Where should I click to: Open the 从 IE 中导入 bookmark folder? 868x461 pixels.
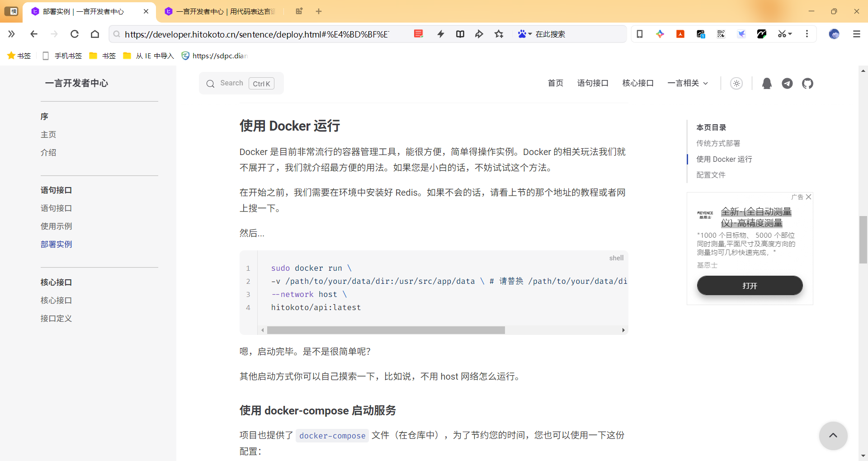pos(148,56)
